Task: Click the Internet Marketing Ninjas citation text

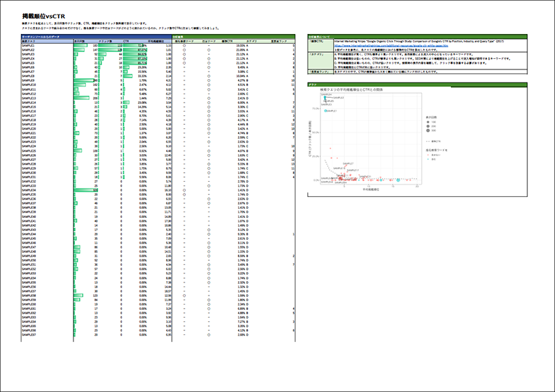Action: pos(419,42)
